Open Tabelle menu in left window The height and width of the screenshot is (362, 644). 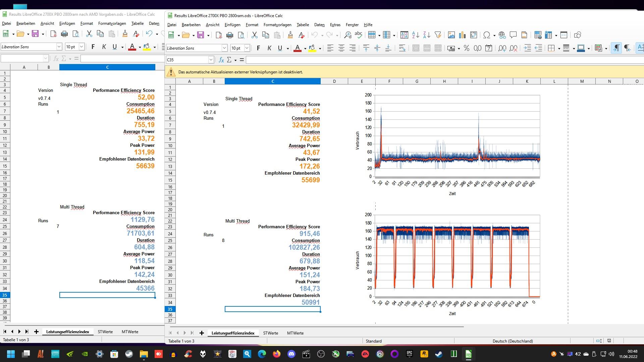click(138, 23)
